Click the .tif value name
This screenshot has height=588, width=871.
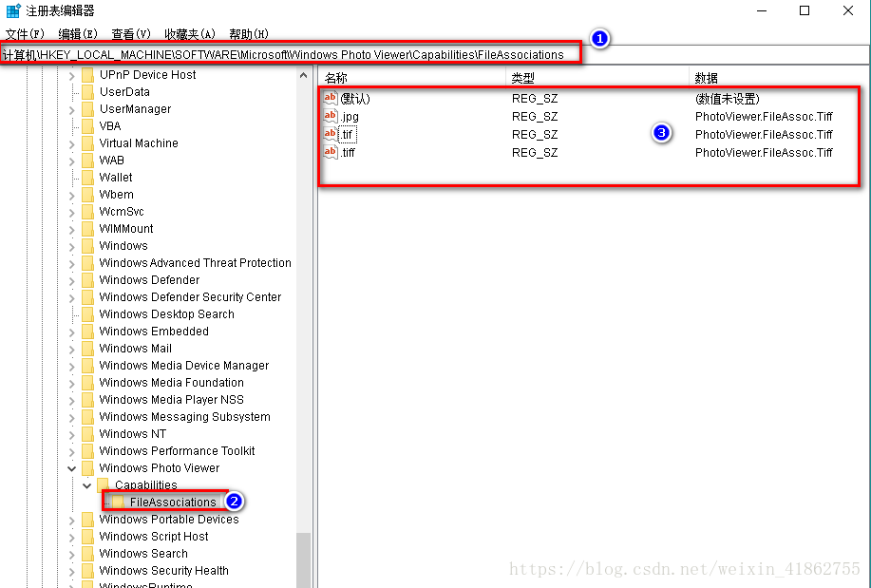coord(348,135)
